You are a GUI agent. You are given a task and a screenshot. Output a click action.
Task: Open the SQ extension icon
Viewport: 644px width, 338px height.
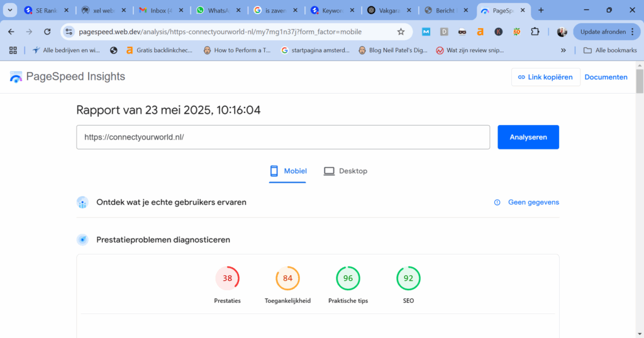tap(517, 31)
